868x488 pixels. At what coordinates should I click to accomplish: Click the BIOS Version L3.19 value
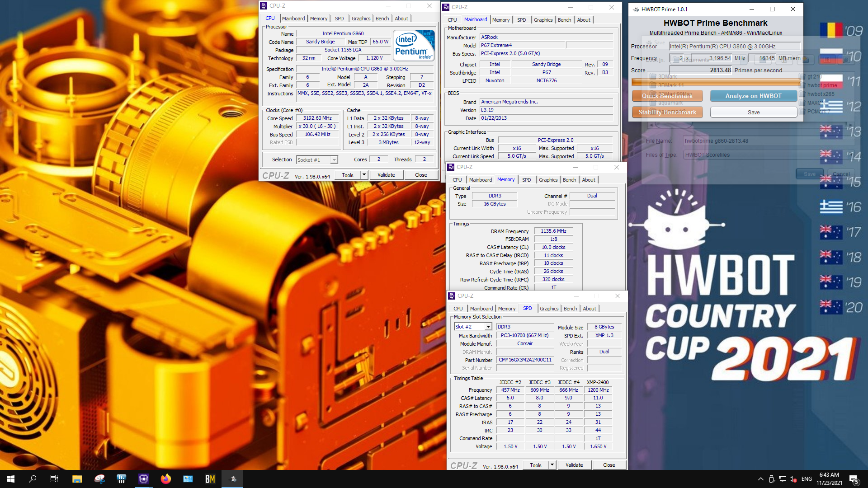click(x=546, y=110)
